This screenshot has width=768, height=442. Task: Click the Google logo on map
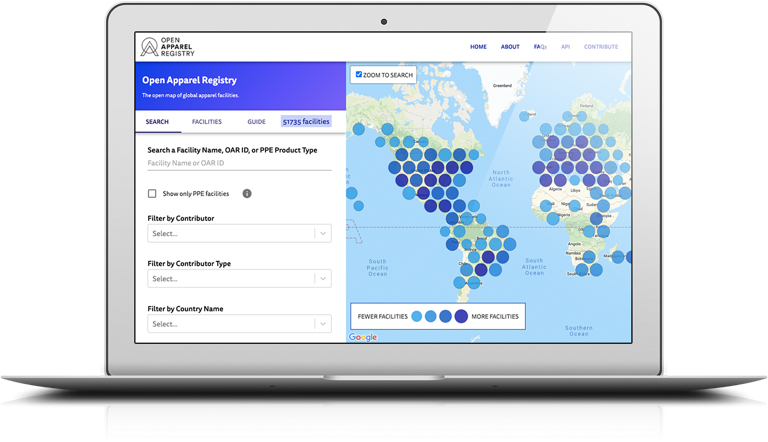click(363, 337)
